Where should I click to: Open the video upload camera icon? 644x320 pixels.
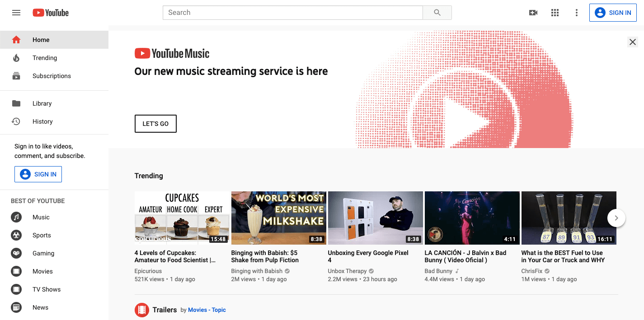(x=533, y=12)
